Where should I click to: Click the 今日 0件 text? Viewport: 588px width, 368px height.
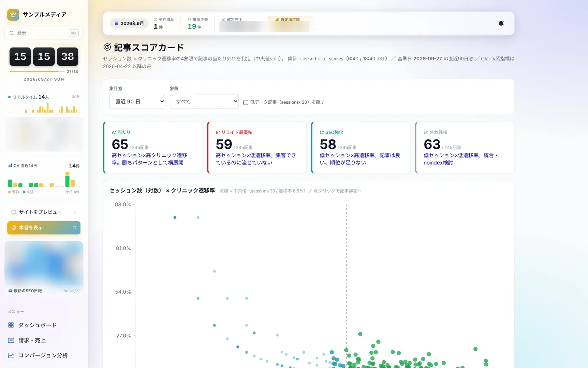click(x=72, y=192)
